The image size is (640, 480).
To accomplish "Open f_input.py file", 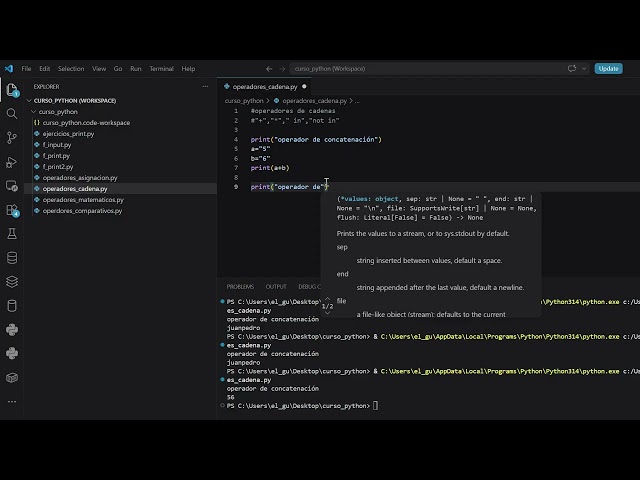I will click(57, 144).
